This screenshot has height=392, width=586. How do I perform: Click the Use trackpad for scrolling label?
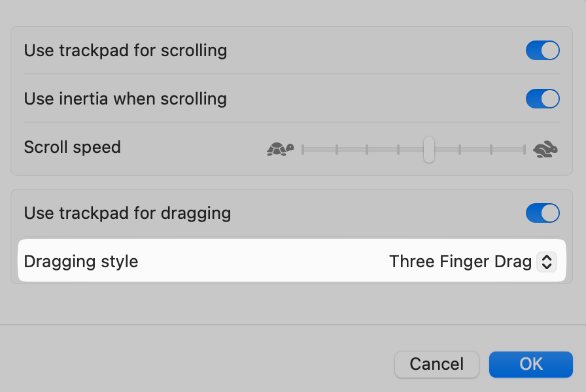click(x=125, y=50)
